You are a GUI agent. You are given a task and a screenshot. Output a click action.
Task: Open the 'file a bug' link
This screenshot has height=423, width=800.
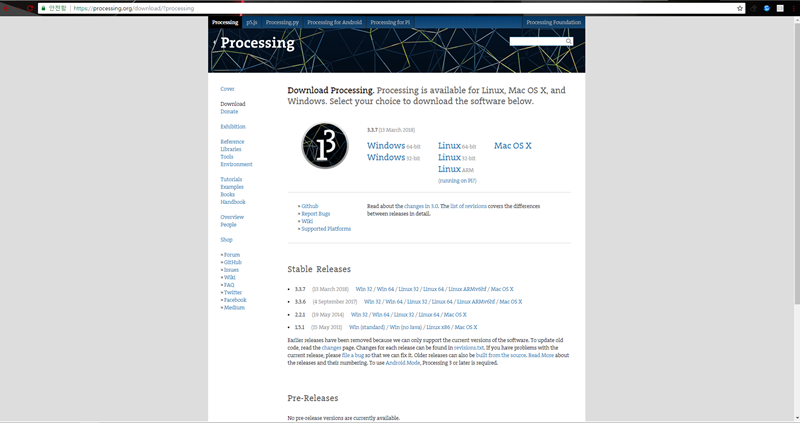coord(353,355)
